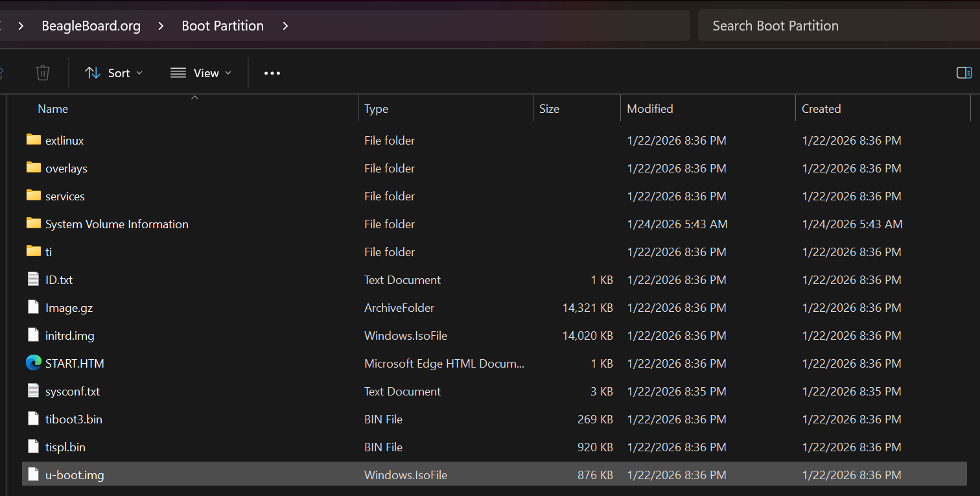Click the Microsoft Edge icon for START.HTM
The image size is (980, 496).
(34, 363)
